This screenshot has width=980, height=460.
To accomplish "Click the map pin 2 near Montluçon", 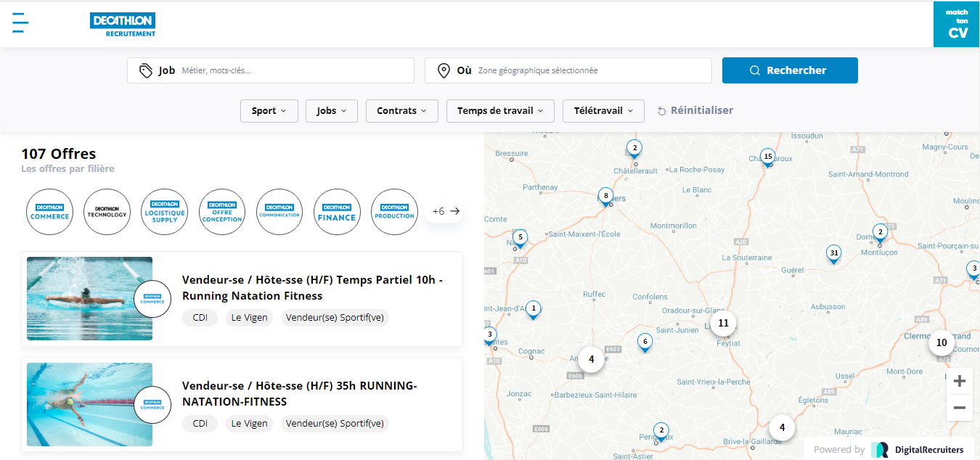I will (x=880, y=233).
